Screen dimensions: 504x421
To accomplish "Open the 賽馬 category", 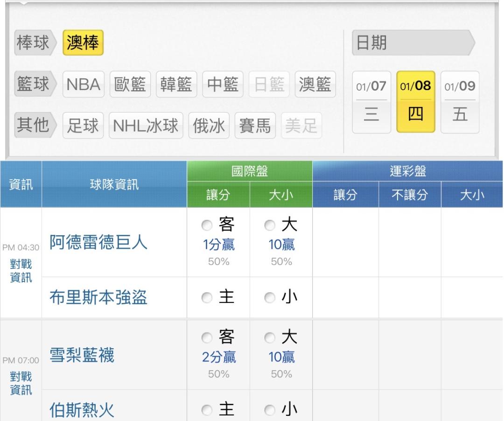I will tap(255, 126).
